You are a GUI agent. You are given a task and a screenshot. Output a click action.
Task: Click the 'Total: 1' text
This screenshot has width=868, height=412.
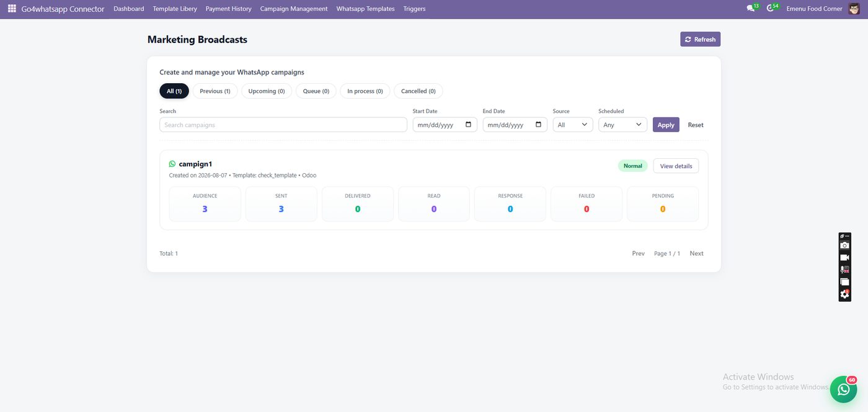pyautogui.click(x=169, y=253)
